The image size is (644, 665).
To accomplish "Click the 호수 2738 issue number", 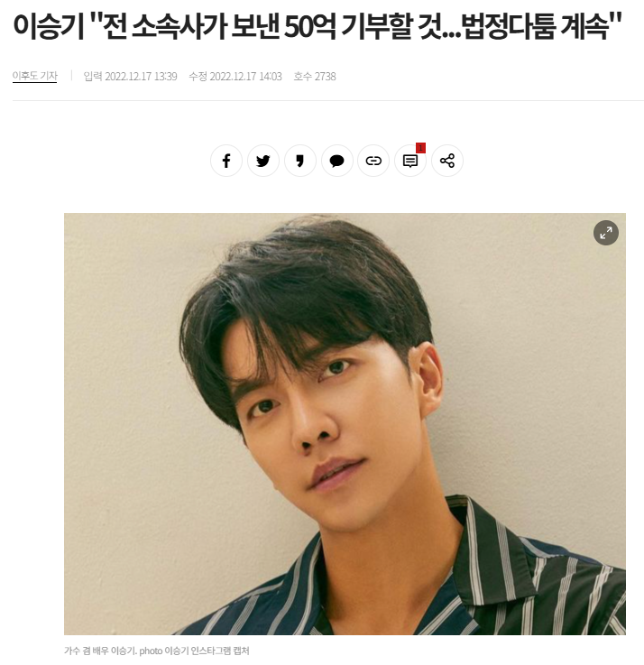I will coord(315,77).
